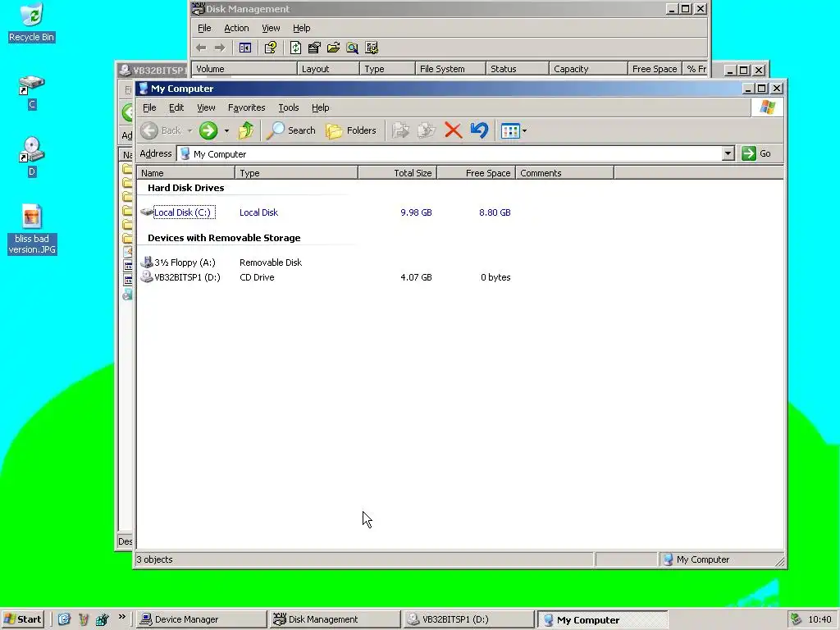Sort by the Total Size column
This screenshot has width=840, height=630.
398,173
